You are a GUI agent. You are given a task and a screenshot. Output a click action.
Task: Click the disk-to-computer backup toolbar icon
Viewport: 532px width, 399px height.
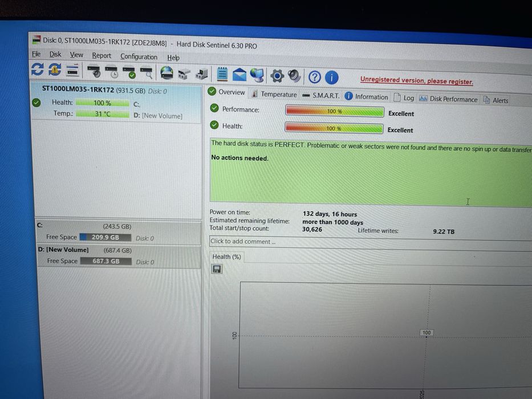coord(202,74)
